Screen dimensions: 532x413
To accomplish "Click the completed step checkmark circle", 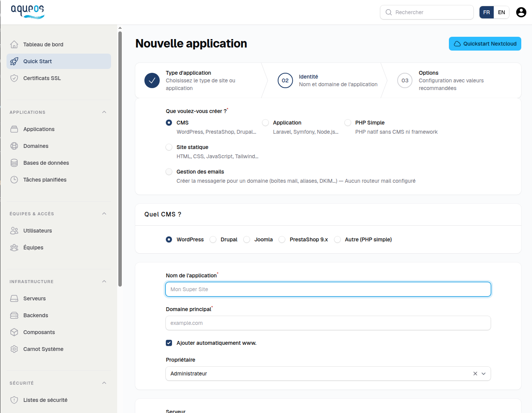I will pyautogui.click(x=152, y=80).
